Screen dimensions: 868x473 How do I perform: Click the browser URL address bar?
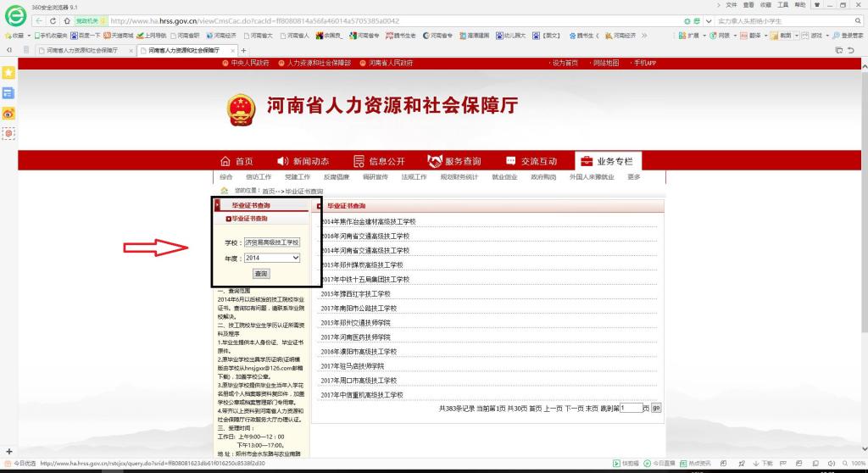(393, 21)
